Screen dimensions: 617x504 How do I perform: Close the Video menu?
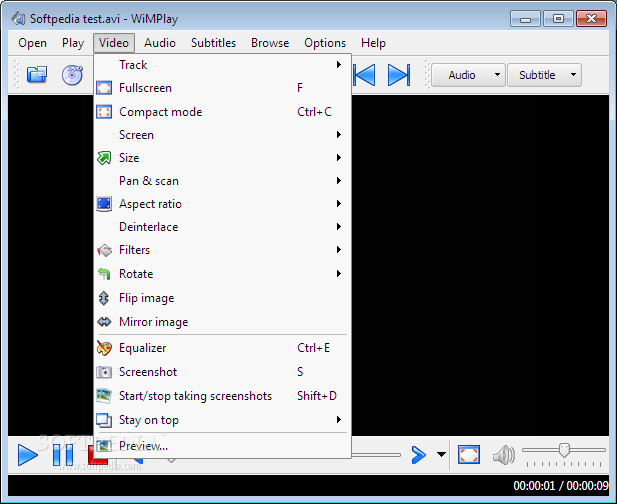114,43
